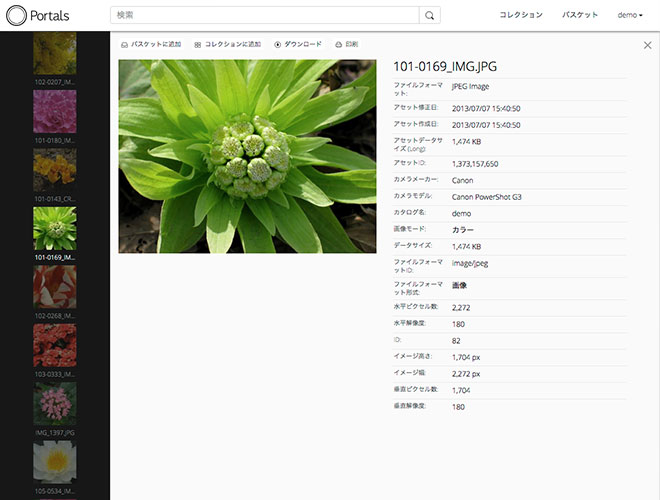Focus the 検索 search field
This screenshot has width=660, height=500.
[x=265, y=15]
